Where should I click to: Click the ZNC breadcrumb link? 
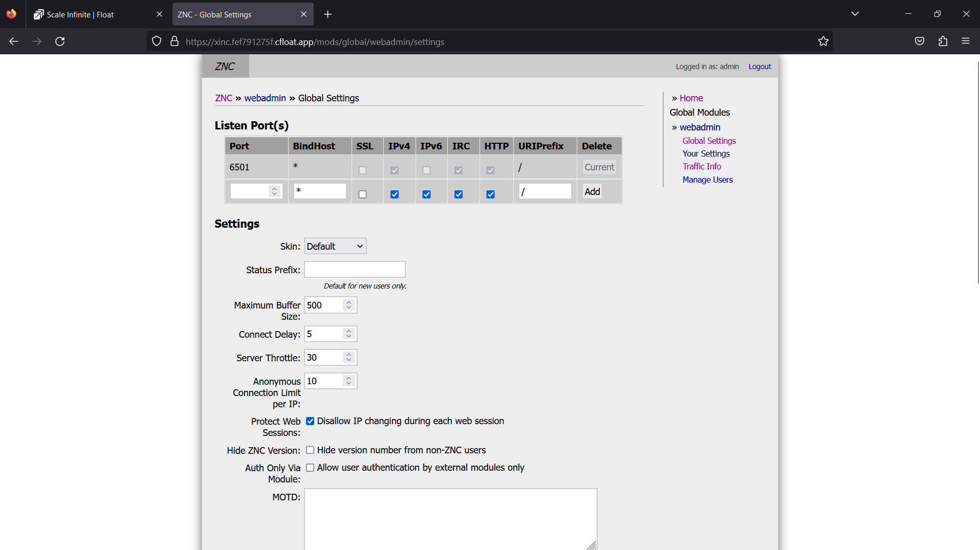point(224,98)
